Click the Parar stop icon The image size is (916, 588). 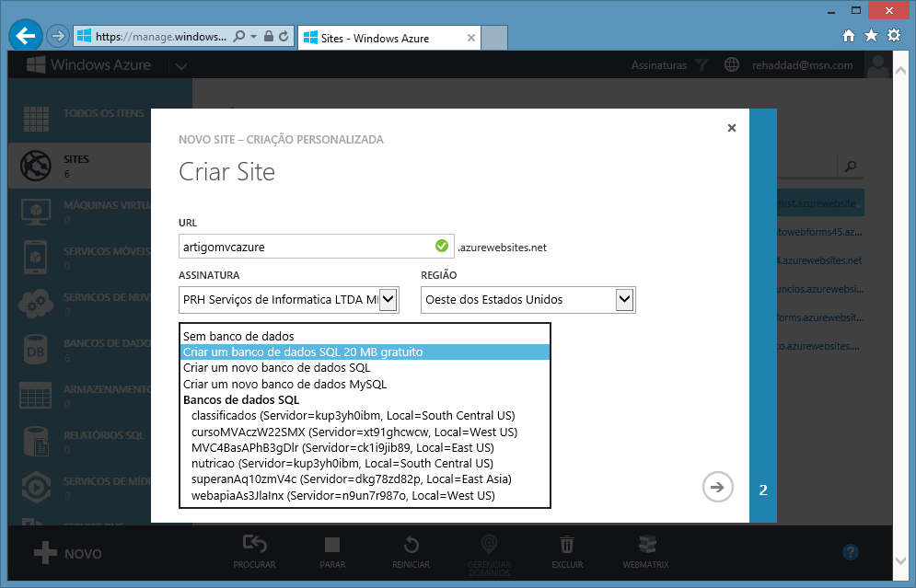tap(332, 545)
